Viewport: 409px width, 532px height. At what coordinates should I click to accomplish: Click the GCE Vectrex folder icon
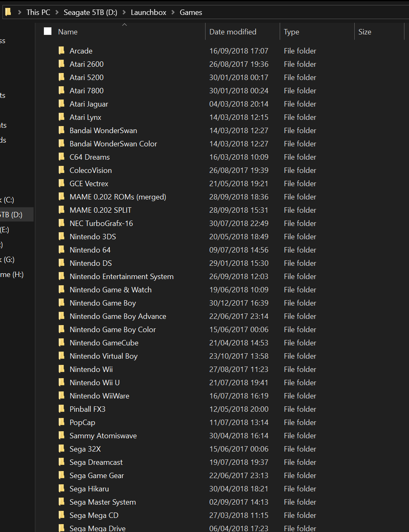point(61,183)
